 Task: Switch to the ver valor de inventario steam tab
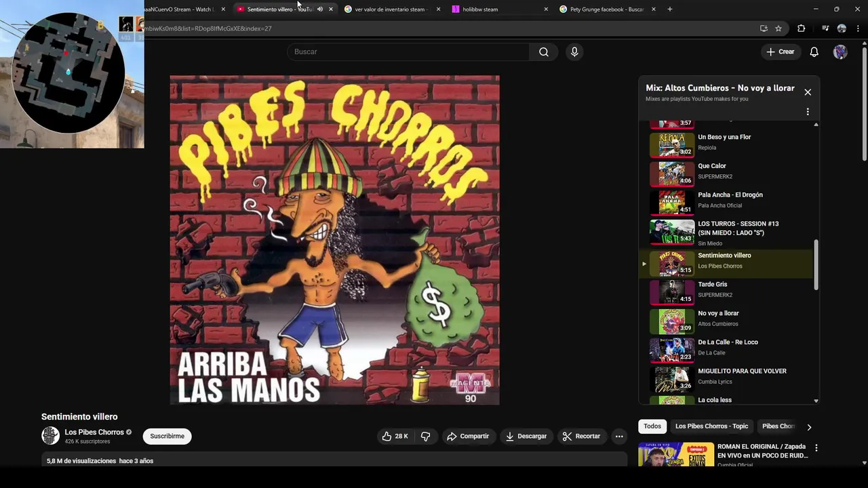[390, 9]
